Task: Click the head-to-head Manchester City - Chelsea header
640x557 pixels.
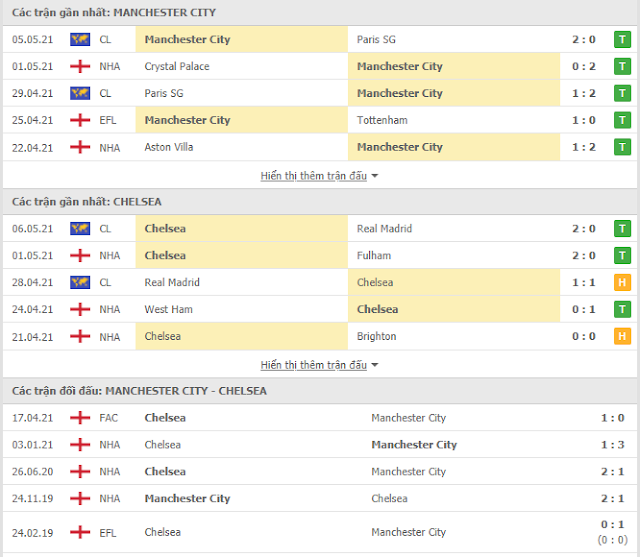Action: tap(139, 391)
